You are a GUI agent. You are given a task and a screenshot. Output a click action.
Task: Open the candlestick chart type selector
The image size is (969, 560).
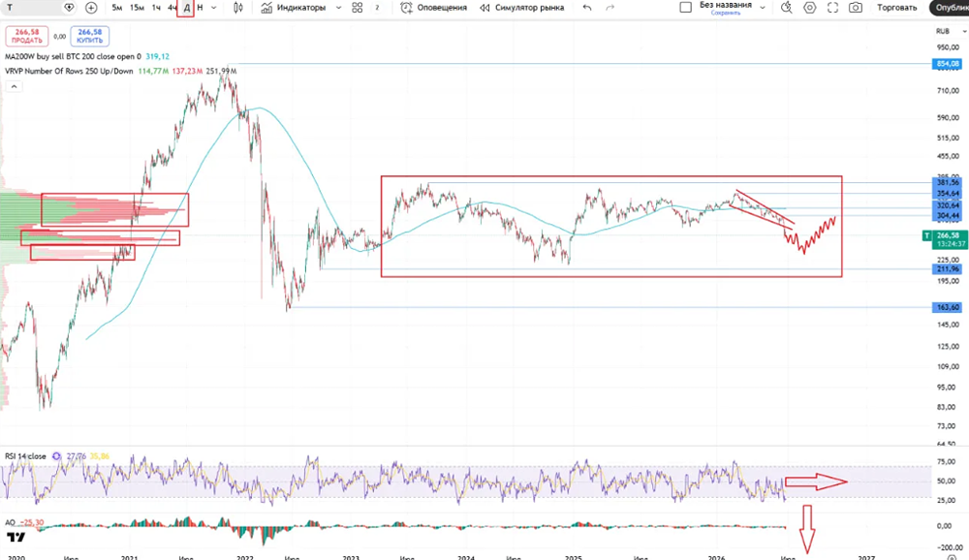coord(238,8)
